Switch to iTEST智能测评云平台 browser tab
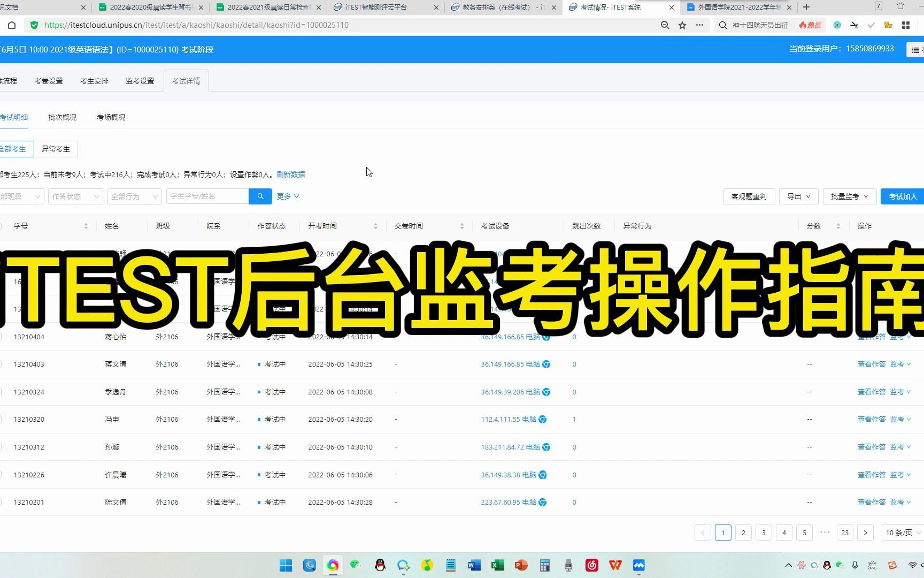This screenshot has height=578, width=924. (x=385, y=7)
